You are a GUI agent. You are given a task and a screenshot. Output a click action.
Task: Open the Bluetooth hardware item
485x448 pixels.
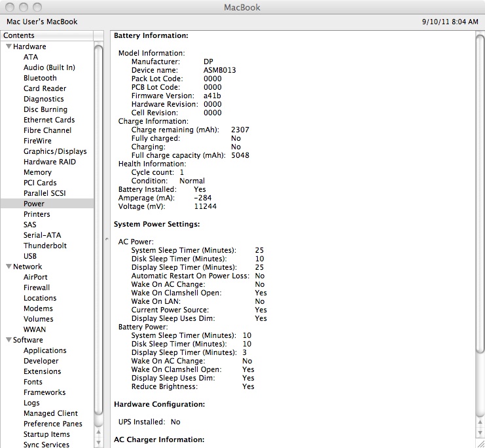(x=40, y=78)
